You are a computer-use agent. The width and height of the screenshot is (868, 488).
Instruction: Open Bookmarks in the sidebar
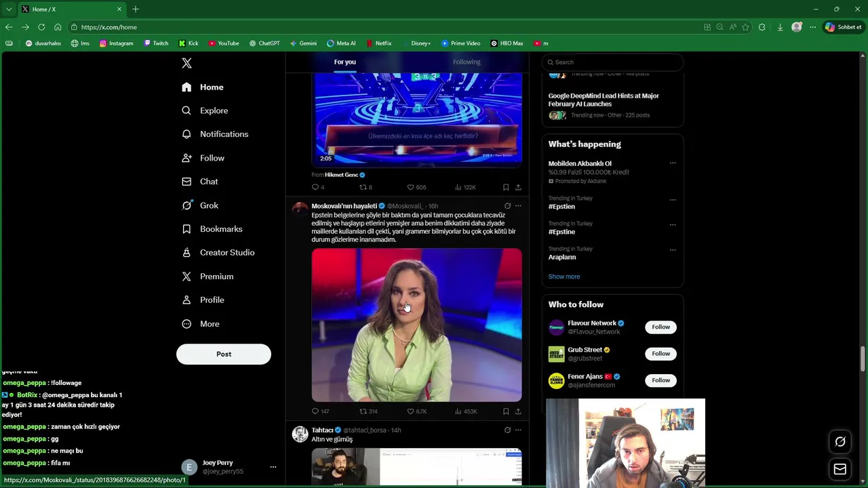pyautogui.click(x=212, y=229)
